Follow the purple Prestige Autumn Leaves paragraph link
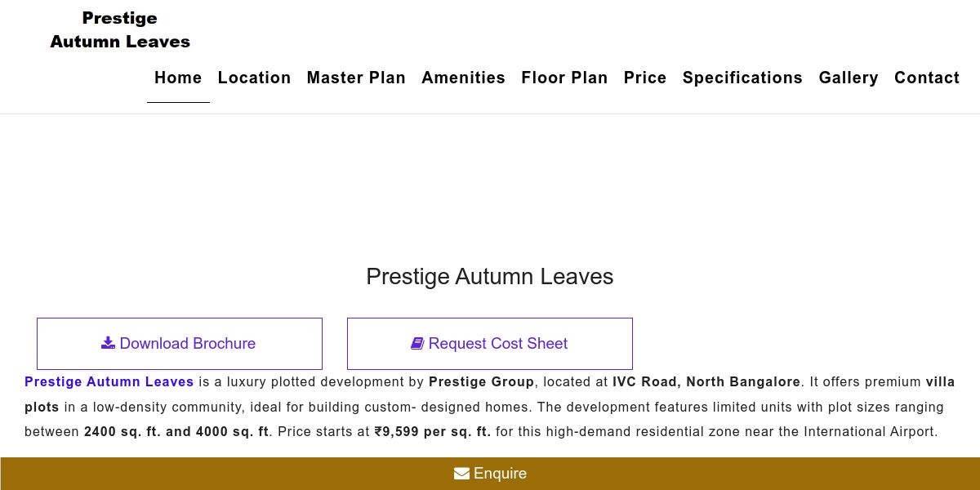 [109, 381]
